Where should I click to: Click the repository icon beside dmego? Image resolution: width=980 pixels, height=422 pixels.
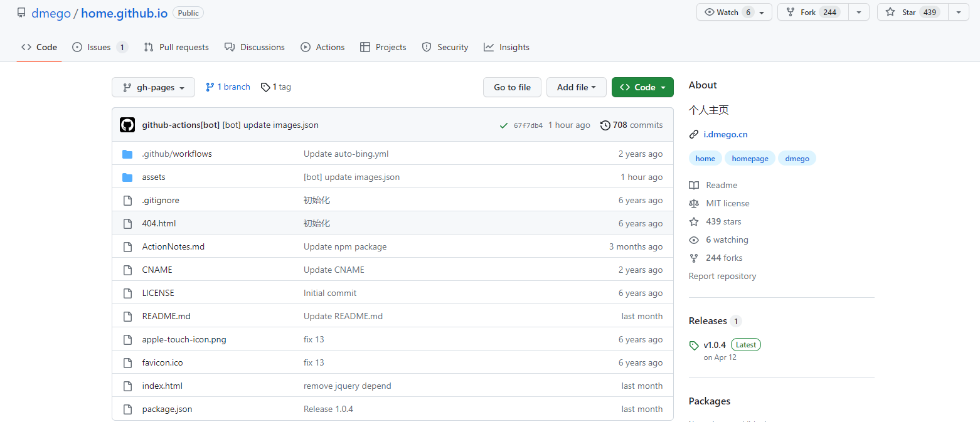[x=21, y=13]
